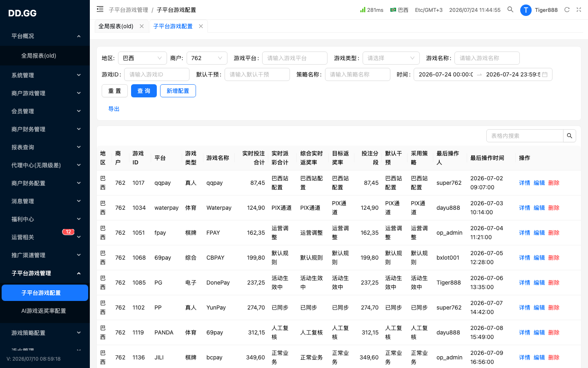Click the 新增配置 button
588x368 pixels.
tap(178, 91)
